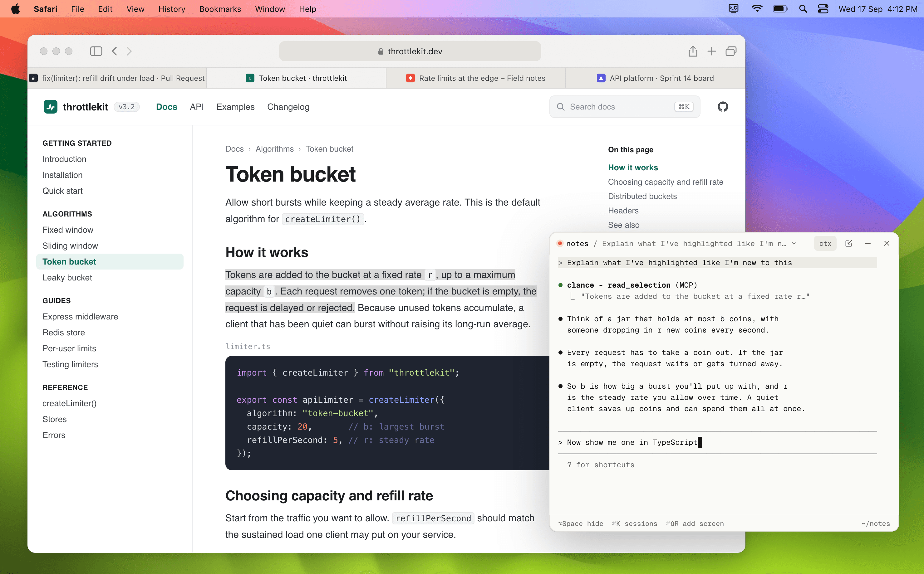Close the notes panel
Viewport: 924px width, 574px height.
tap(887, 243)
